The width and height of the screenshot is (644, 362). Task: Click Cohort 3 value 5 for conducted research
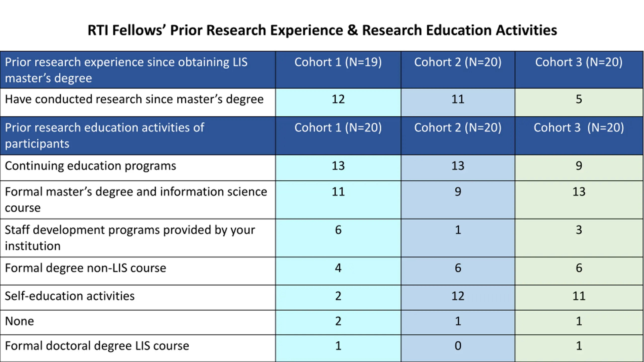pyautogui.click(x=579, y=99)
